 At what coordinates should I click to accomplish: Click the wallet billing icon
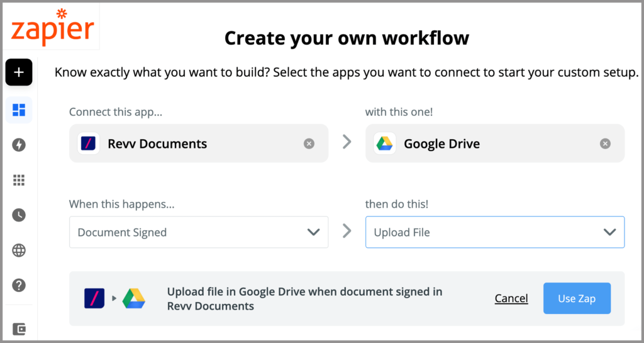pos(19,329)
